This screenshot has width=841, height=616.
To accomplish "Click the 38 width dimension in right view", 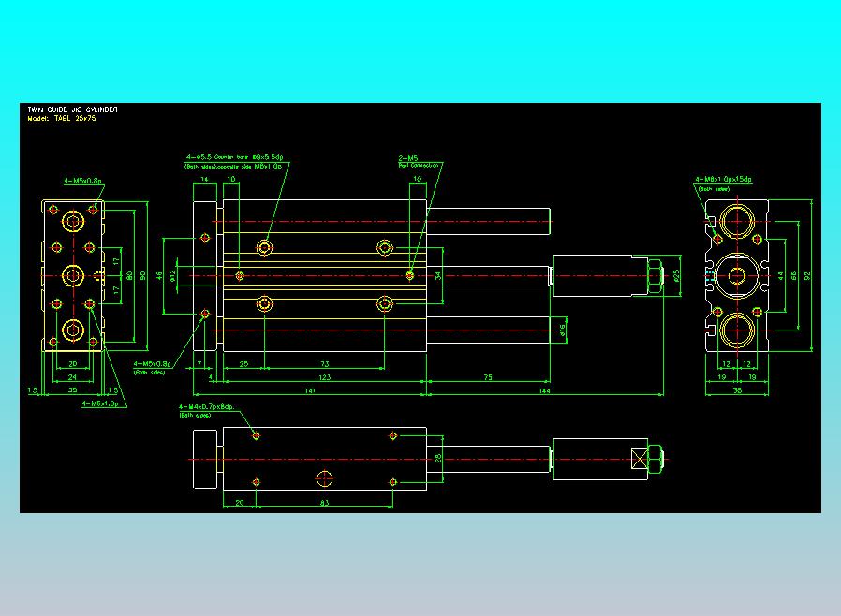I will 737,390.
